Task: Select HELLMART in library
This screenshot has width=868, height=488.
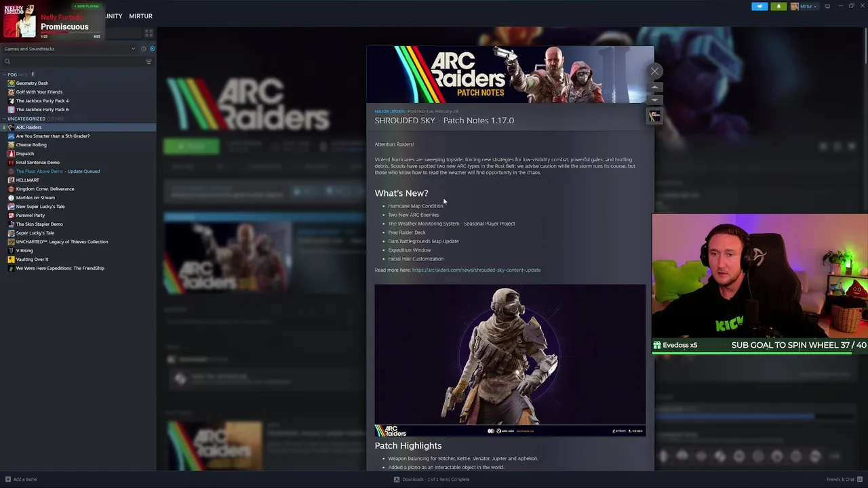Action: tap(28, 180)
